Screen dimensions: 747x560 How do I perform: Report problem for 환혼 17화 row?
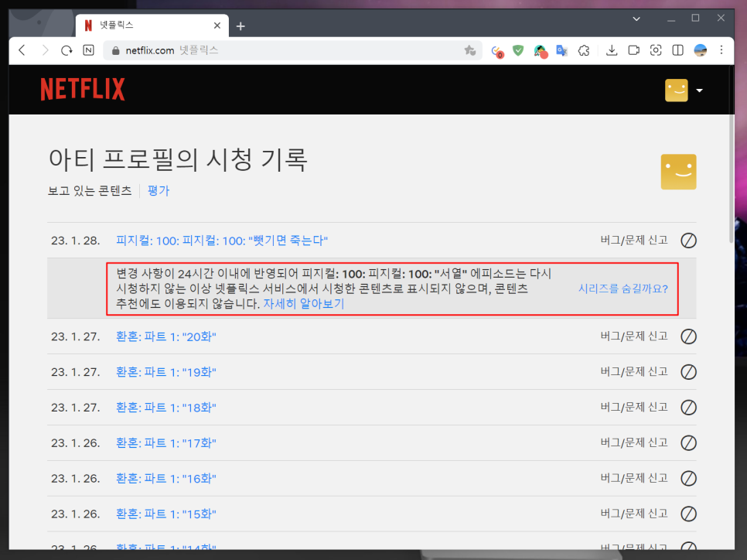[634, 442]
